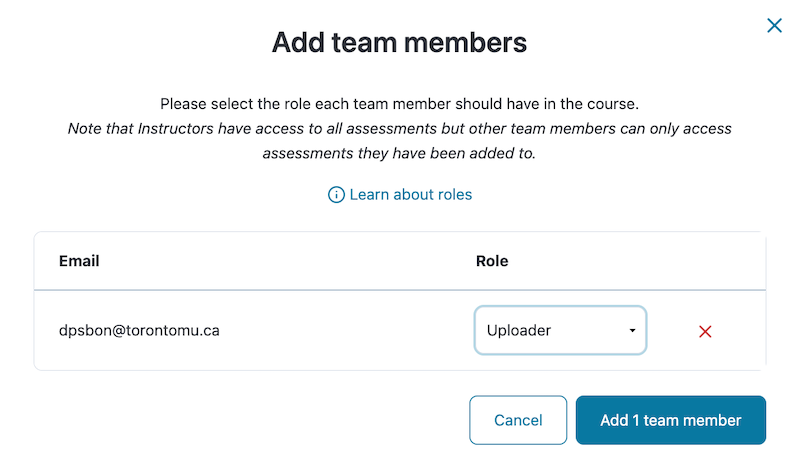Viewport: 800px width, 462px height.
Task: Click the 'assessments they have been added to' line
Action: 399,154
